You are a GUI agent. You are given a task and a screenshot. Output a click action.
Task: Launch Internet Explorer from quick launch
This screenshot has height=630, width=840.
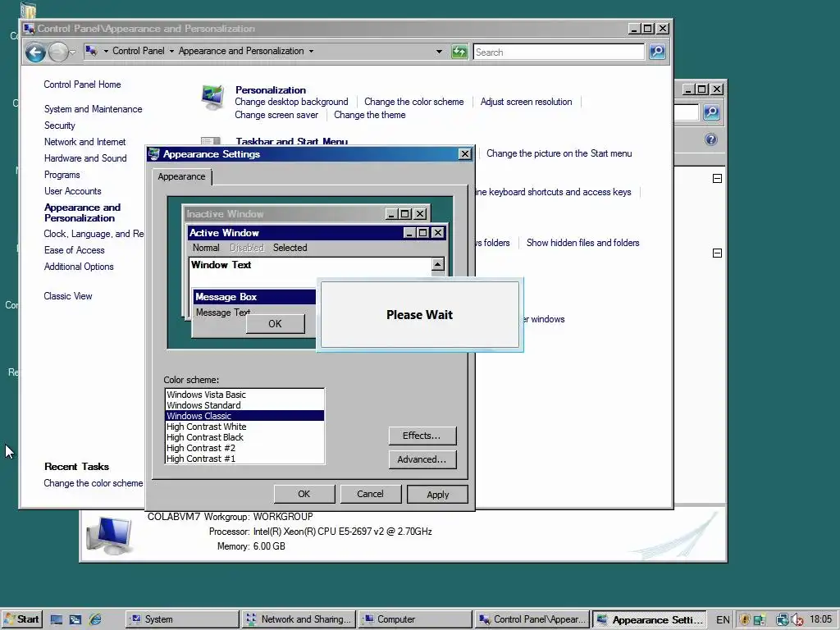[95, 620]
